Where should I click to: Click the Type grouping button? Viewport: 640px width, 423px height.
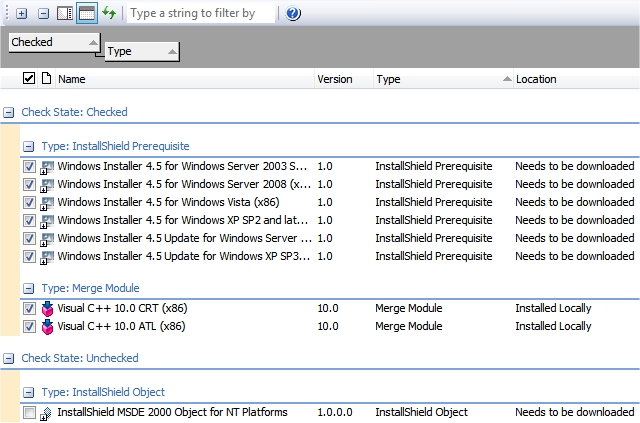pyautogui.click(x=142, y=51)
